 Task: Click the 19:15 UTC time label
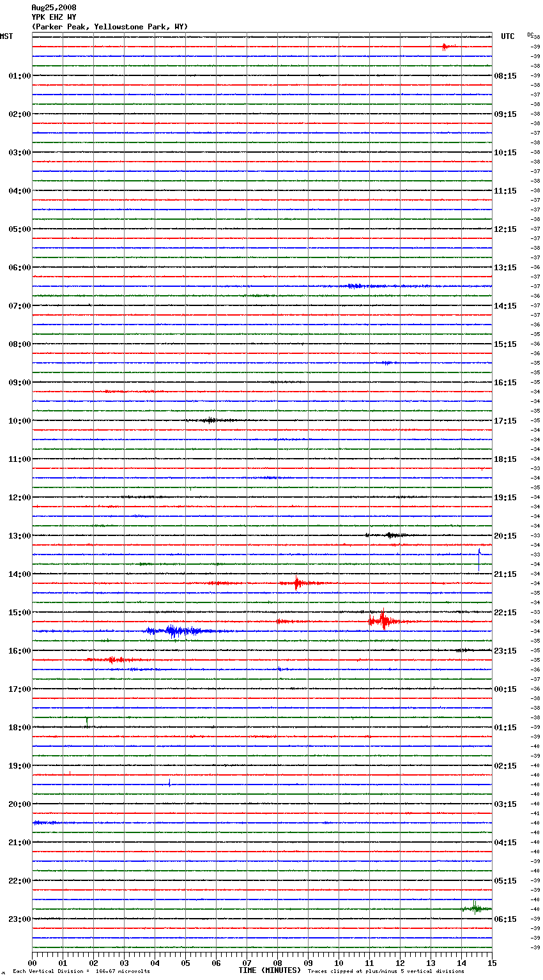click(505, 498)
